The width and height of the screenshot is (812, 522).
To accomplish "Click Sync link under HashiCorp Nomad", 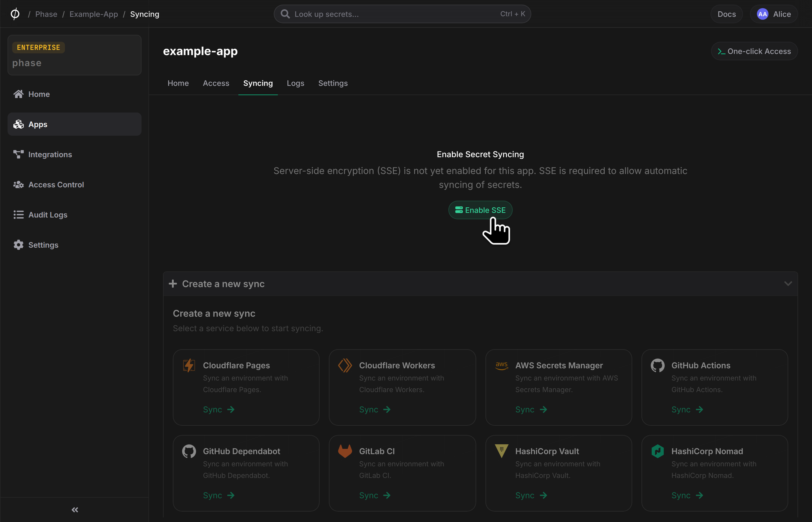I will (687, 495).
